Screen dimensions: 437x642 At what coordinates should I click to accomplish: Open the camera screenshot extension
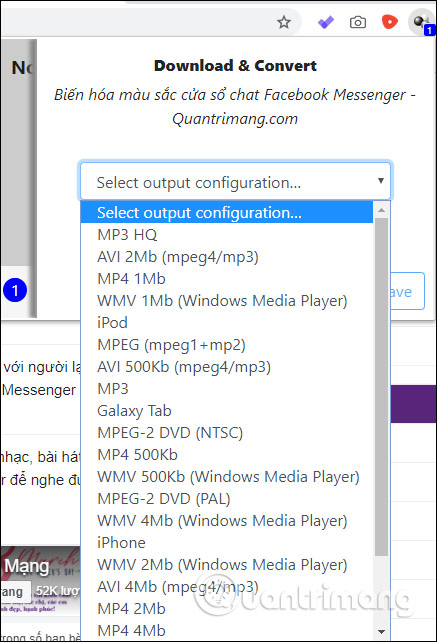358,22
